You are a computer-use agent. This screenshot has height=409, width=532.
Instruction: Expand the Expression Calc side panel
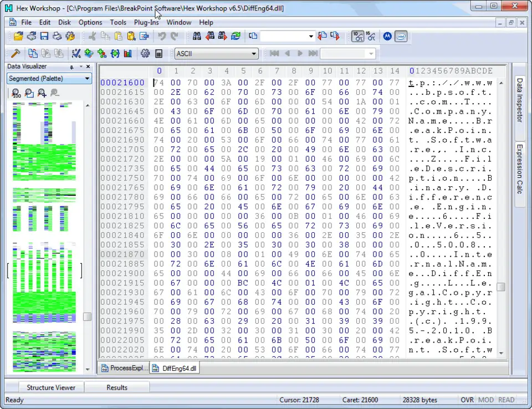tap(519, 168)
